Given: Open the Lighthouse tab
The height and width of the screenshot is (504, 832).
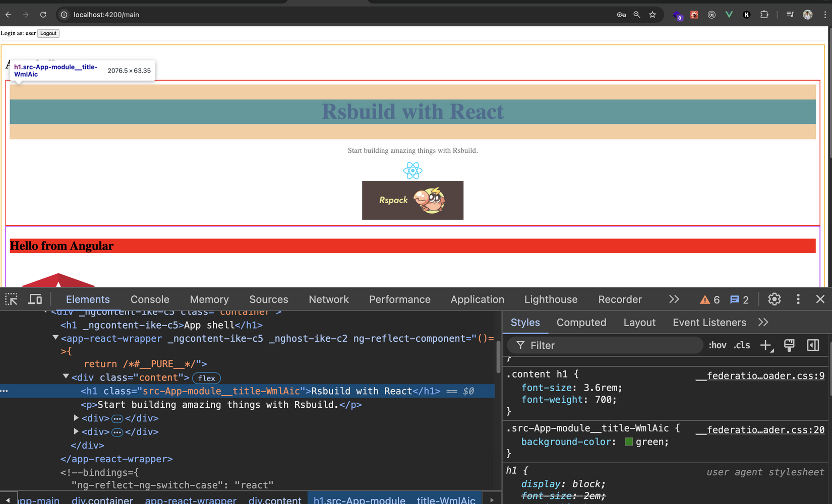Looking at the screenshot, I should click(551, 299).
